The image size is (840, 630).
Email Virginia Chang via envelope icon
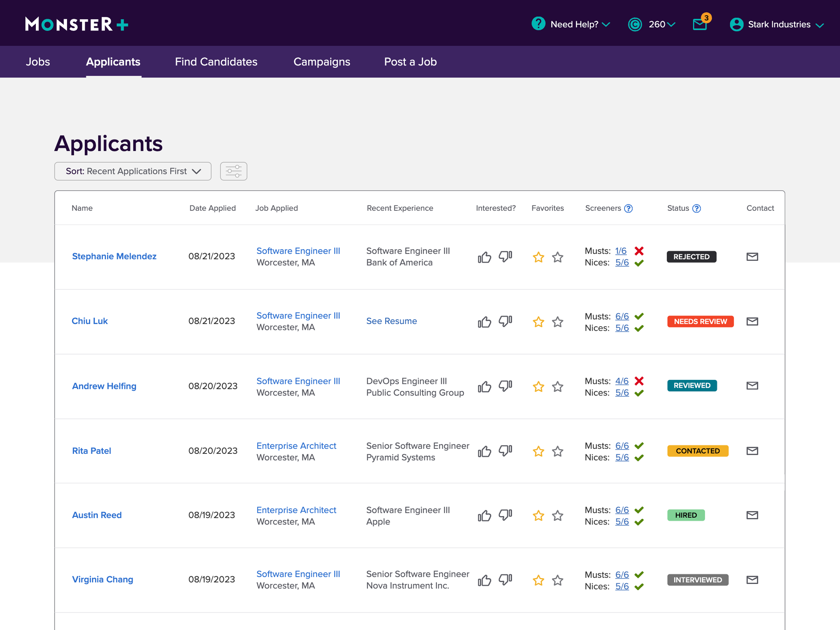coord(752,580)
